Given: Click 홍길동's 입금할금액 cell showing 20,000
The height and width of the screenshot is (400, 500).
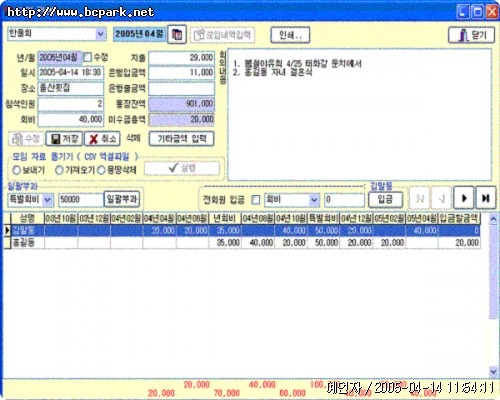Looking at the screenshot, I should point(459,242).
